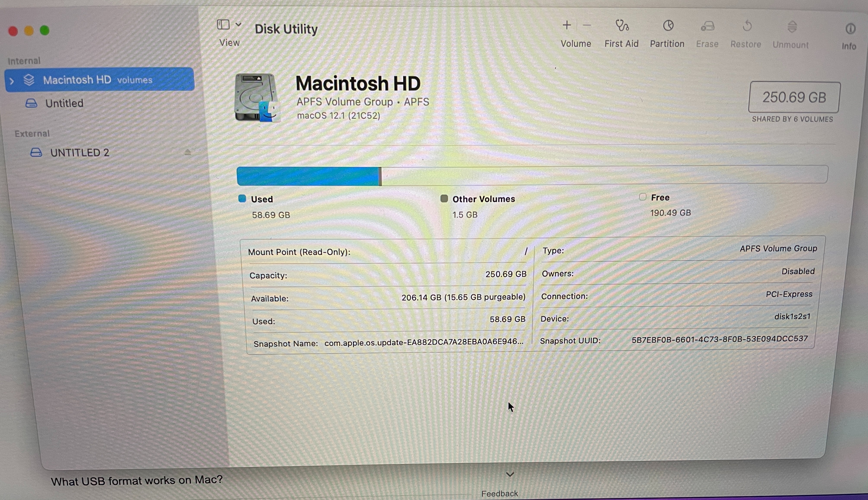
Task: Click the Macintosh HD drive thumbnail
Action: click(257, 98)
